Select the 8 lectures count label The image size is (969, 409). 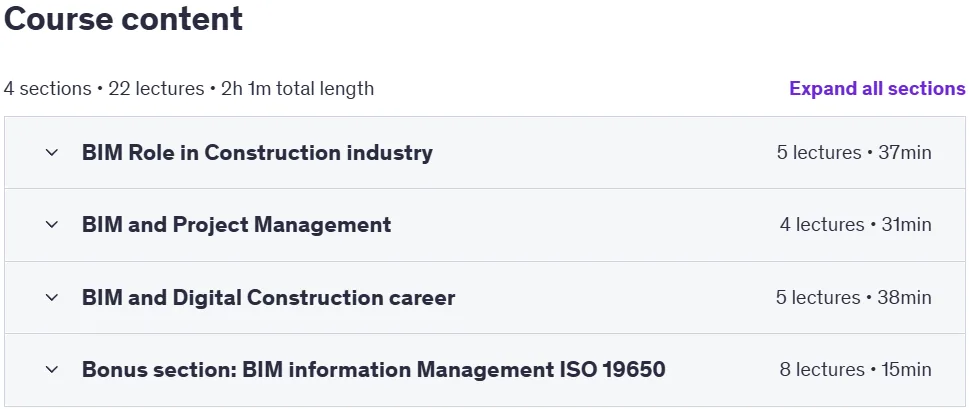(822, 369)
